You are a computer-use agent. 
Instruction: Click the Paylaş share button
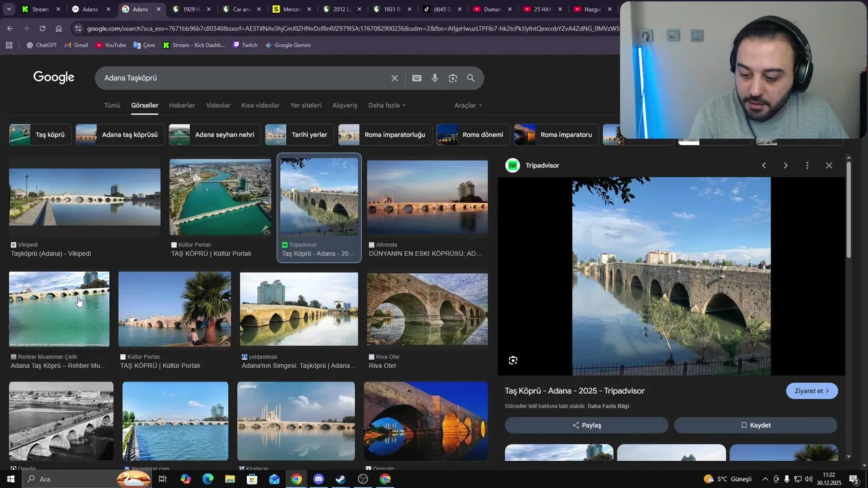[587, 426]
